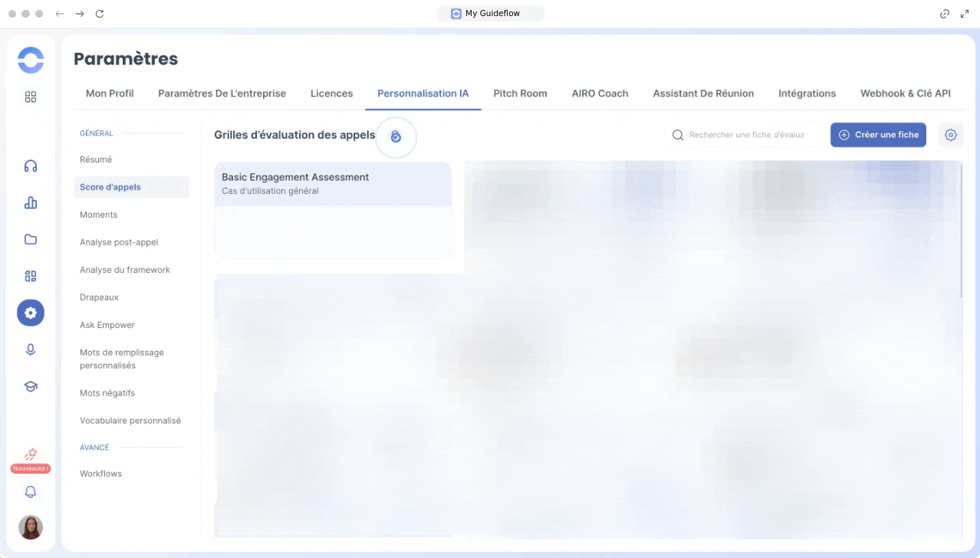Select the Basic Engagement Assessment card
Screen dimensions: 980x558
[x=333, y=184]
